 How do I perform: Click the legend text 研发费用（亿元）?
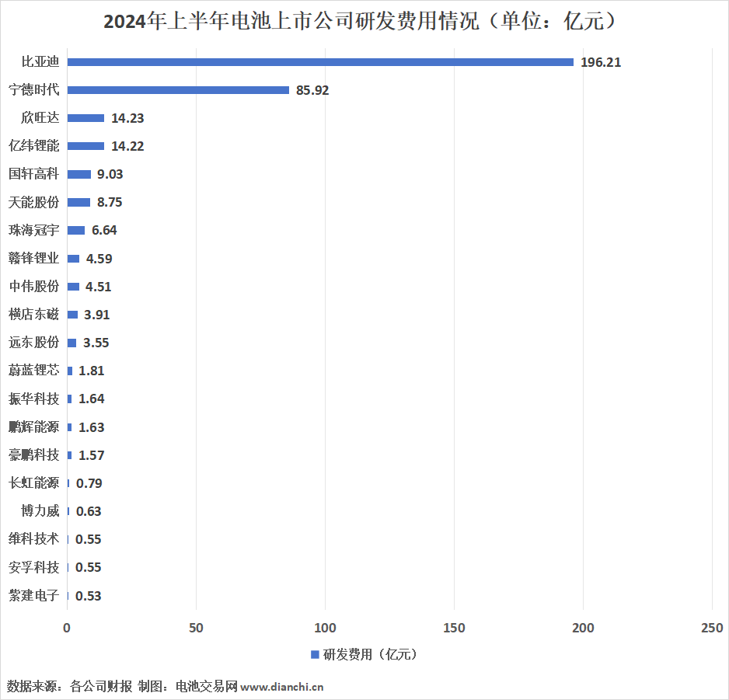371,654
